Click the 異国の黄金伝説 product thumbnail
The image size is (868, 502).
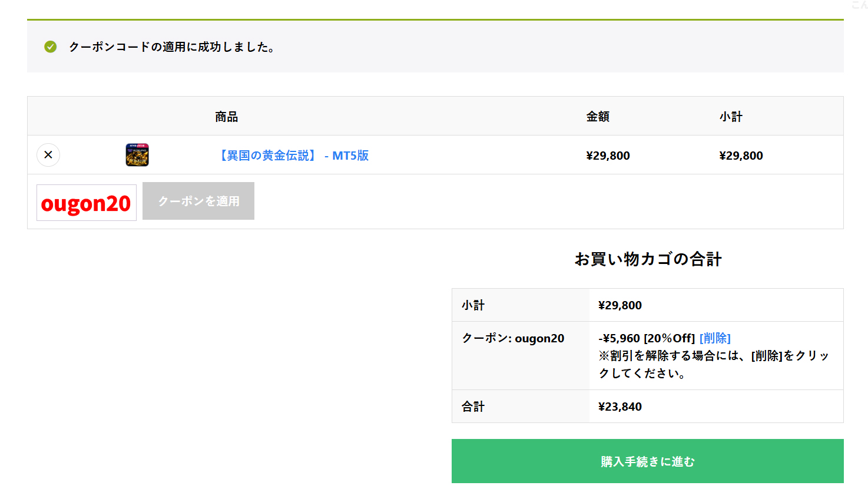(137, 155)
